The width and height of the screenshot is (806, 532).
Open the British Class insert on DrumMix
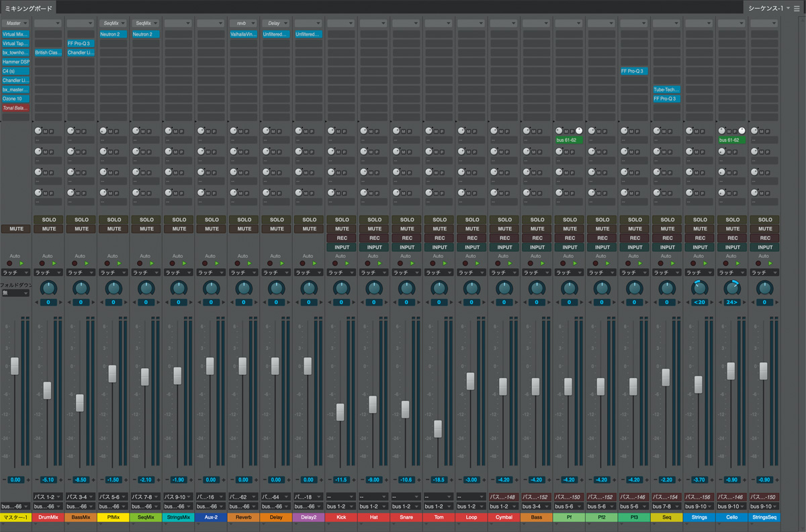point(48,52)
